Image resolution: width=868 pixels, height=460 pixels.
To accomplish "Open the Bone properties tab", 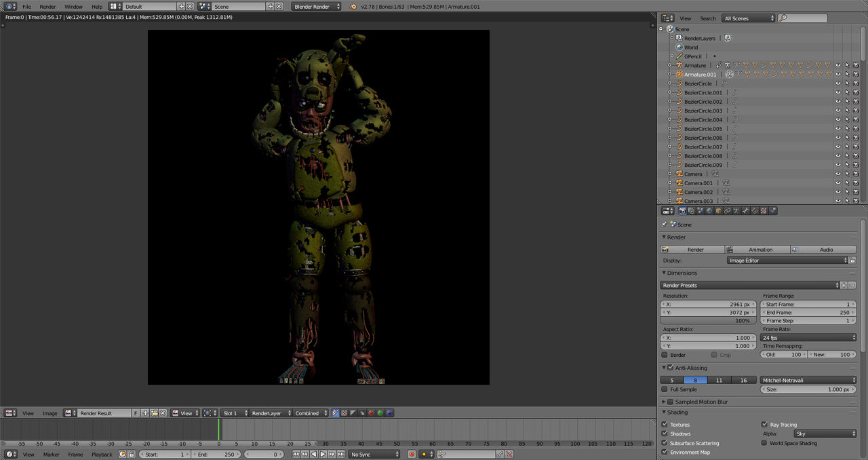I will pyautogui.click(x=745, y=211).
